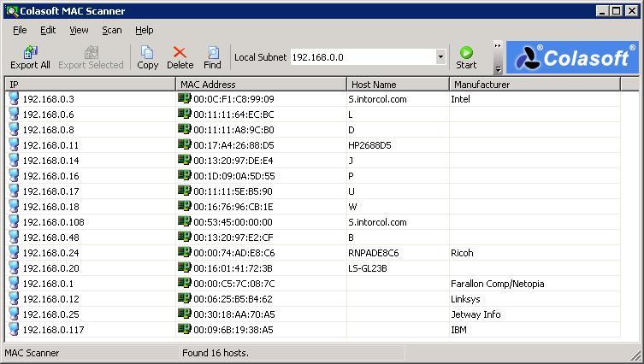
Task: Open the Scan menu
Action: coord(111,30)
